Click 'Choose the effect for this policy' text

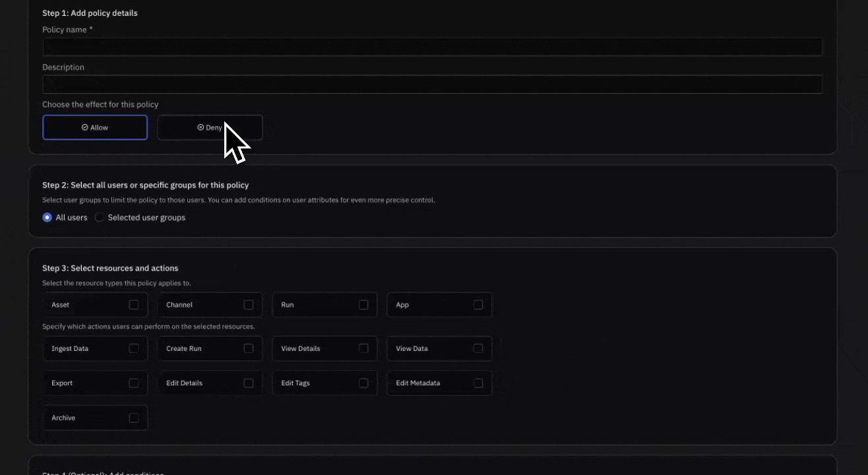[100, 104]
